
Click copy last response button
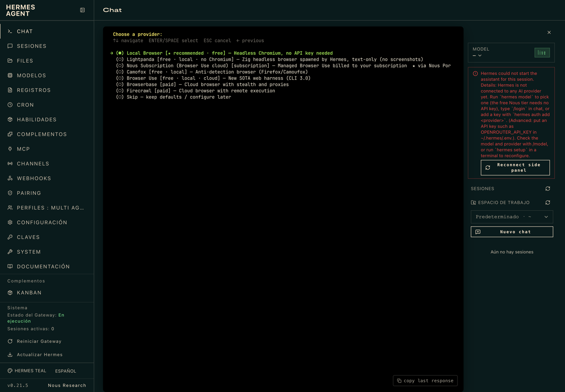tap(425, 381)
